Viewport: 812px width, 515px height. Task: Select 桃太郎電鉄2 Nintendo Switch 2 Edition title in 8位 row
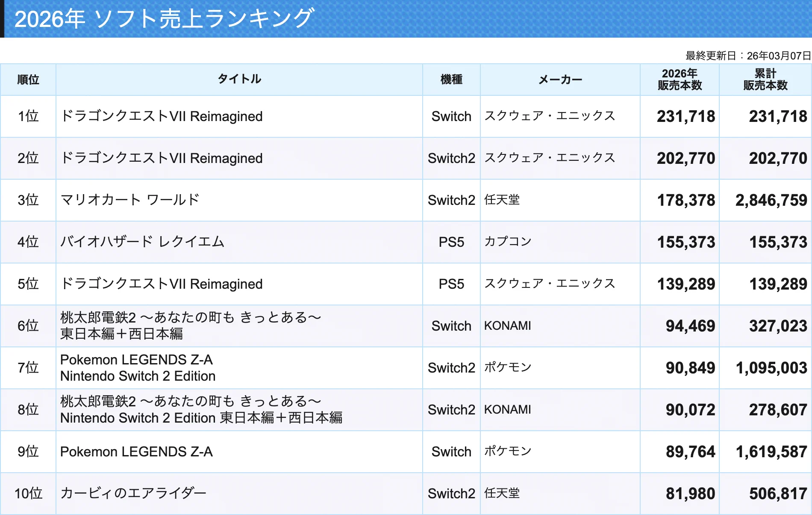point(201,409)
